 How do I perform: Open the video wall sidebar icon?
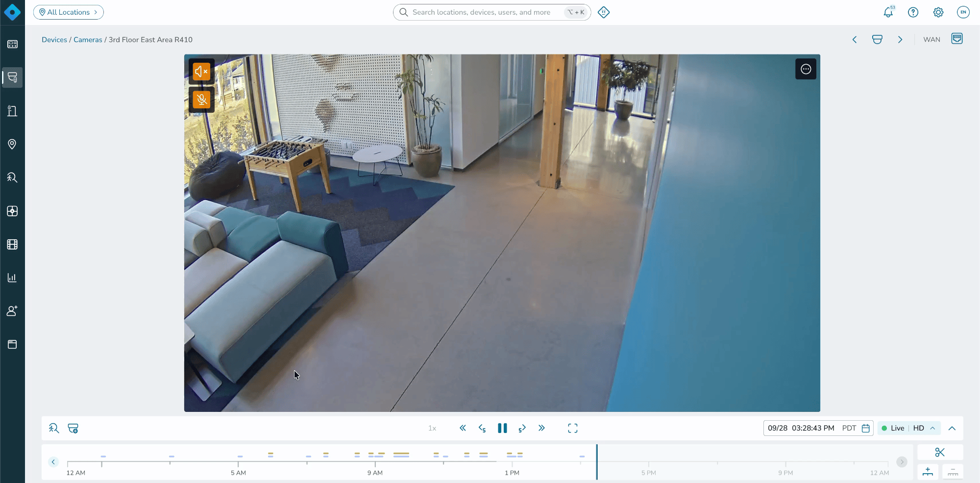[x=12, y=211]
